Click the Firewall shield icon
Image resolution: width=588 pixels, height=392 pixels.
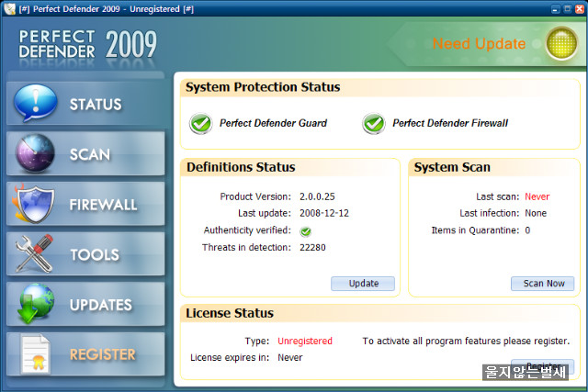point(33,204)
